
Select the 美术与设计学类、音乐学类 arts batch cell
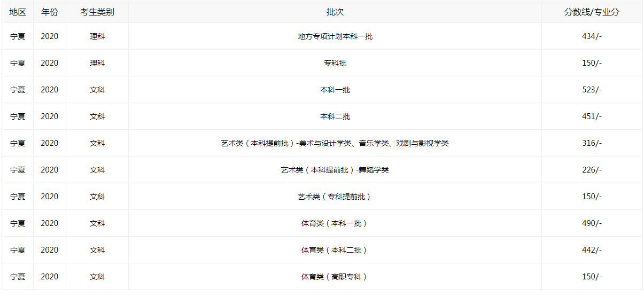[x=335, y=143]
